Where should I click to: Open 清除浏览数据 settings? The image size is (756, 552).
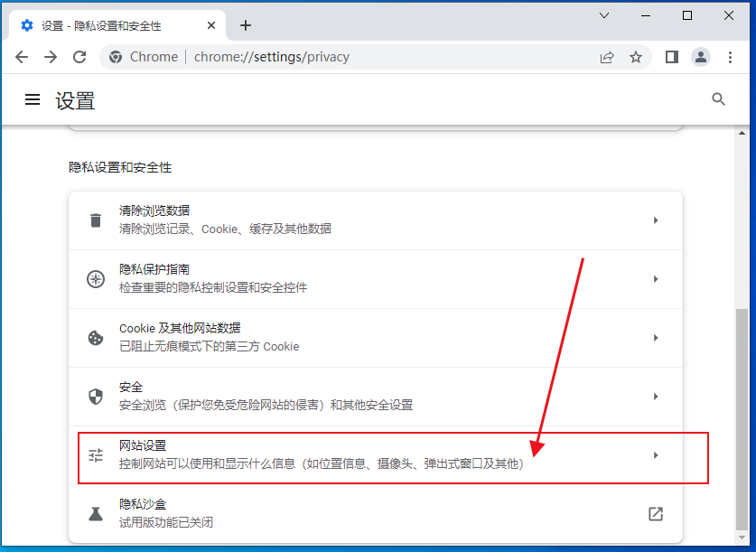(376, 220)
